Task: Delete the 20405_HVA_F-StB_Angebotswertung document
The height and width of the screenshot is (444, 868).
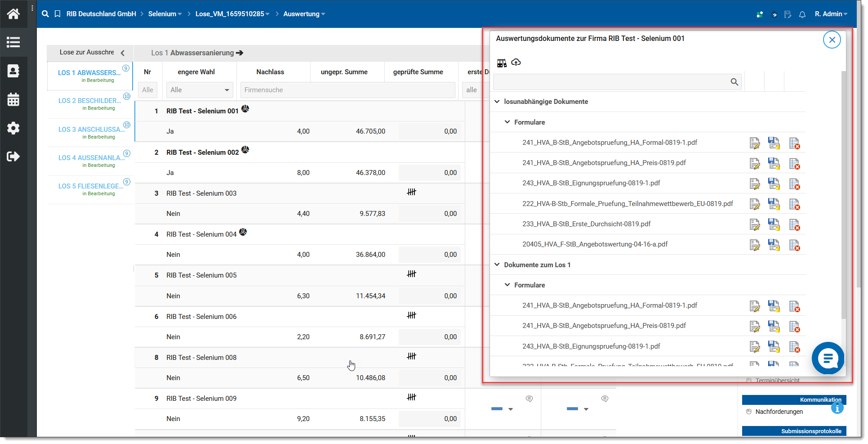Action: click(x=794, y=245)
